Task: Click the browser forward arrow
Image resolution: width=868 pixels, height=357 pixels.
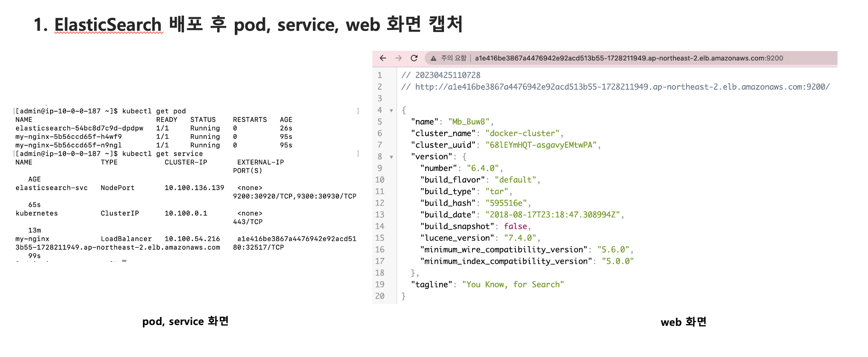Action: pyautogui.click(x=398, y=58)
